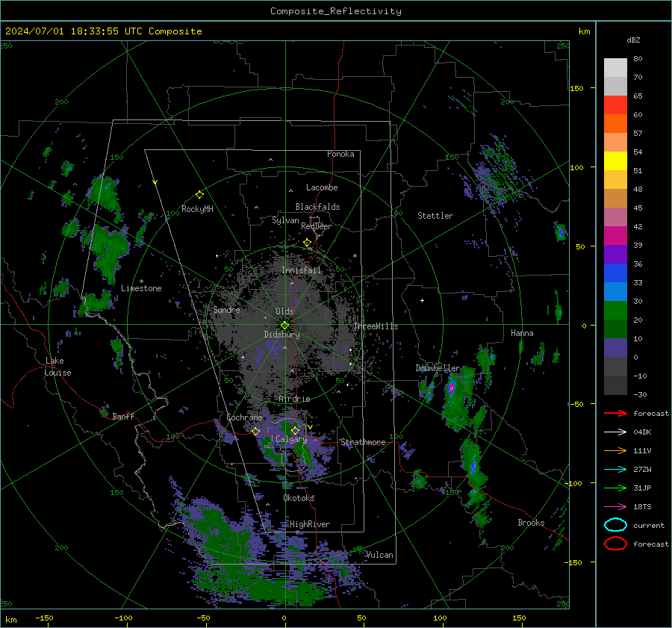This screenshot has width=672, height=628.
Task: Click the cyan current ellipse legend icon
Action: click(615, 525)
